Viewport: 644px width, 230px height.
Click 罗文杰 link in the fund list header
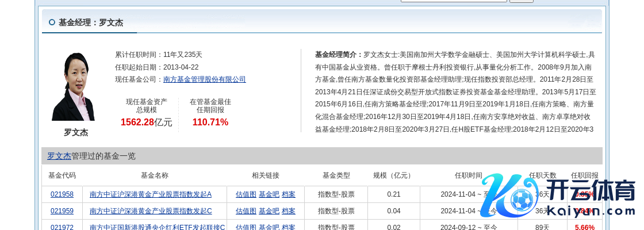tap(59, 156)
